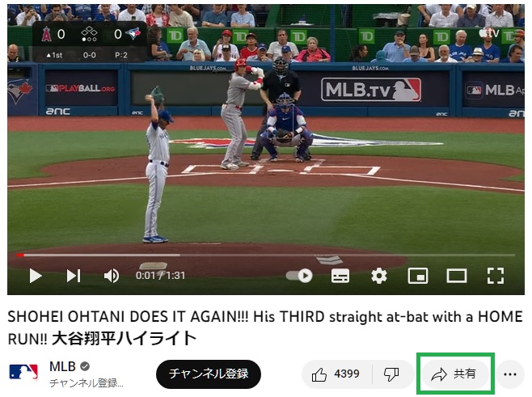Enter fullscreen mode
This screenshot has width=532, height=397.
496,276
